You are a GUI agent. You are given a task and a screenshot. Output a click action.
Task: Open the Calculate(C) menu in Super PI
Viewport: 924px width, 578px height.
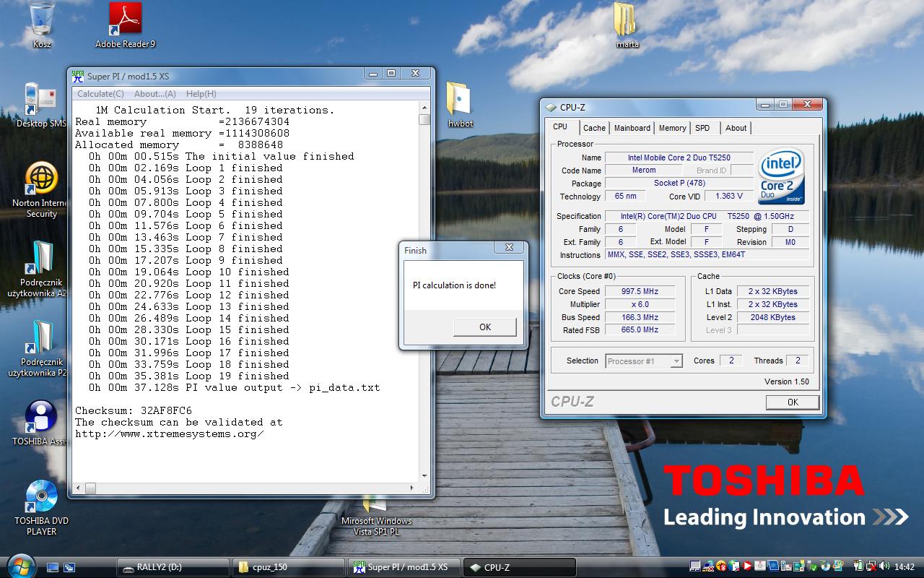tap(100, 94)
